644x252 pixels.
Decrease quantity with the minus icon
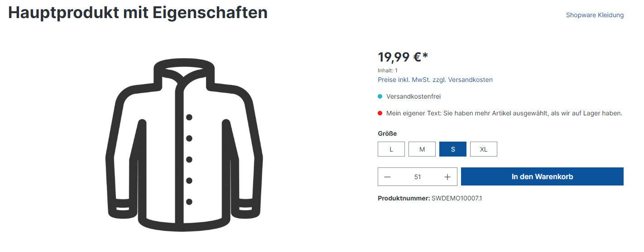point(387,177)
